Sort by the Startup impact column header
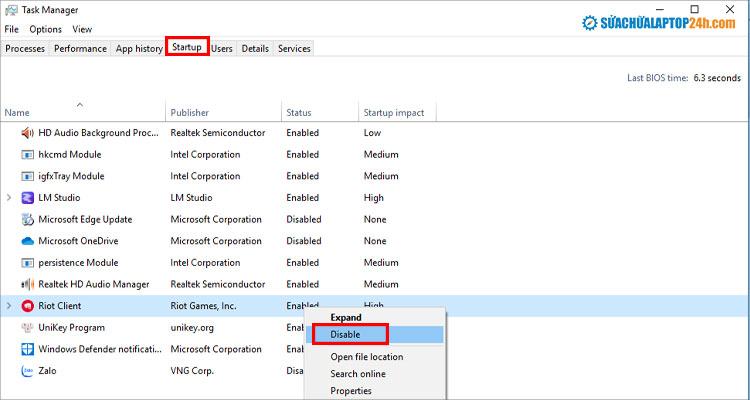This screenshot has height=400, width=750. click(x=394, y=113)
